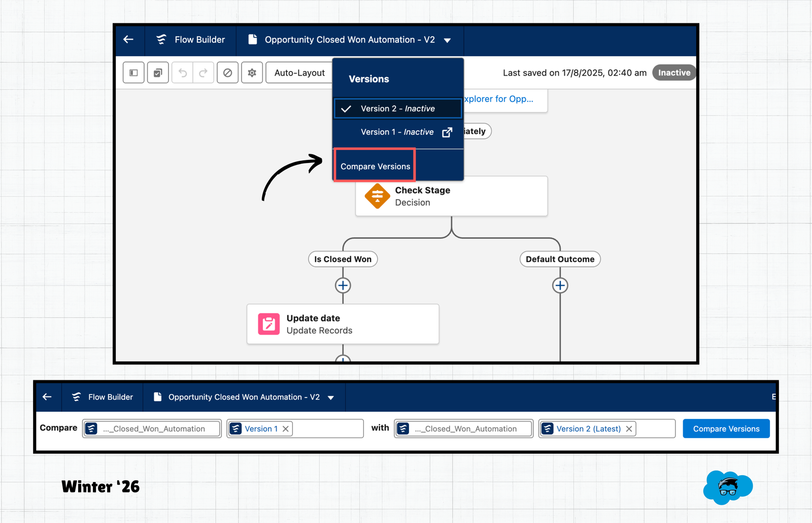Click the Version 1 pill label

(261, 429)
